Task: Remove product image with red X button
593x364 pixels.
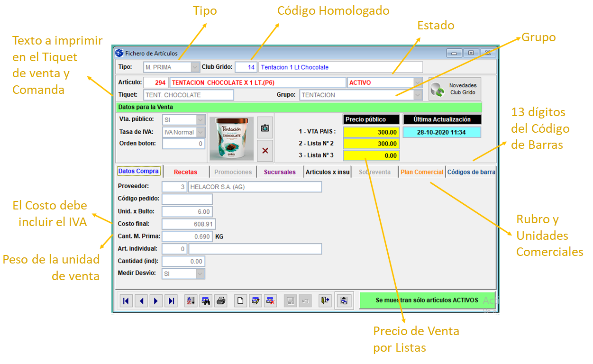Action: [x=265, y=151]
